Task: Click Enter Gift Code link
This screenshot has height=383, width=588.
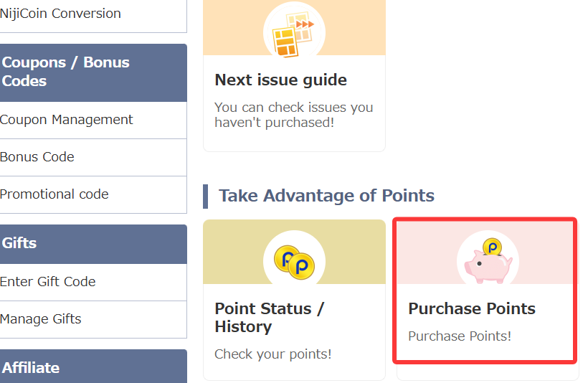Action: click(x=48, y=282)
